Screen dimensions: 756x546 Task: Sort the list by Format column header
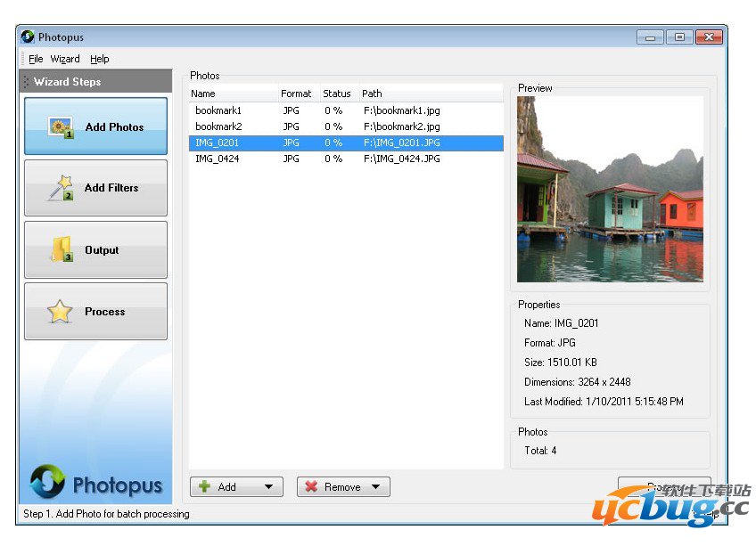coord(296,94)
